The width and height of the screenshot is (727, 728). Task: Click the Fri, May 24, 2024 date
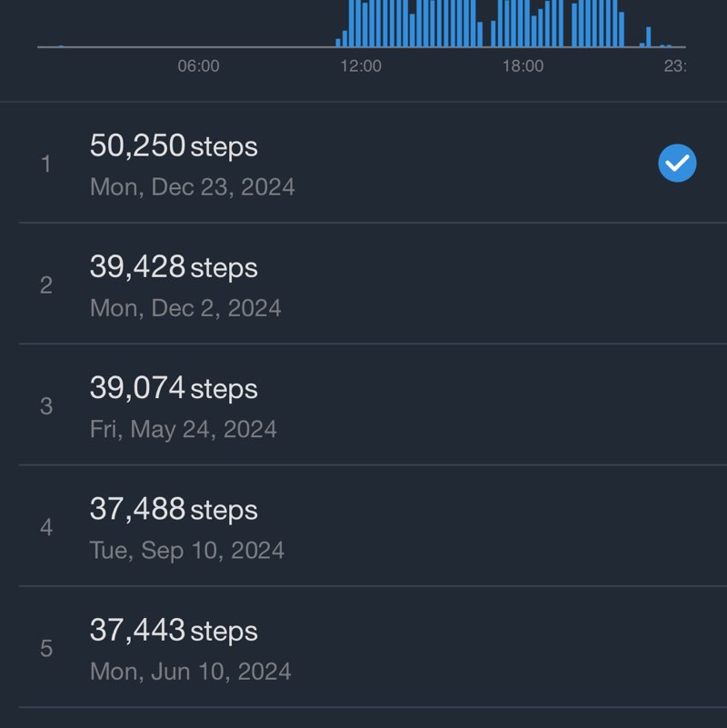pos(183,429)
